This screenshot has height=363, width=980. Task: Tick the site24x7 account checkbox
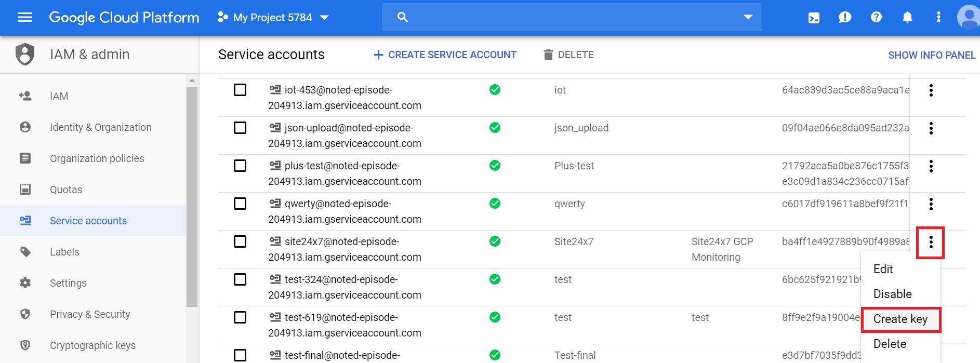240,241
